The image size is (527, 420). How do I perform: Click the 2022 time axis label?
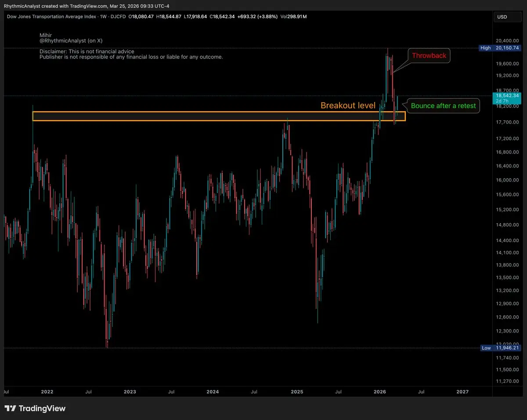(47, 391)
